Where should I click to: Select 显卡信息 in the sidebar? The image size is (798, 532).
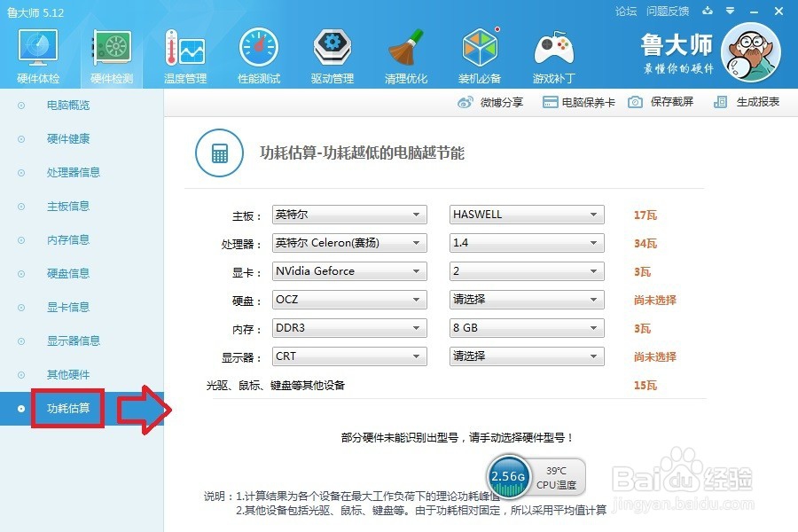[x=68, y=308]
